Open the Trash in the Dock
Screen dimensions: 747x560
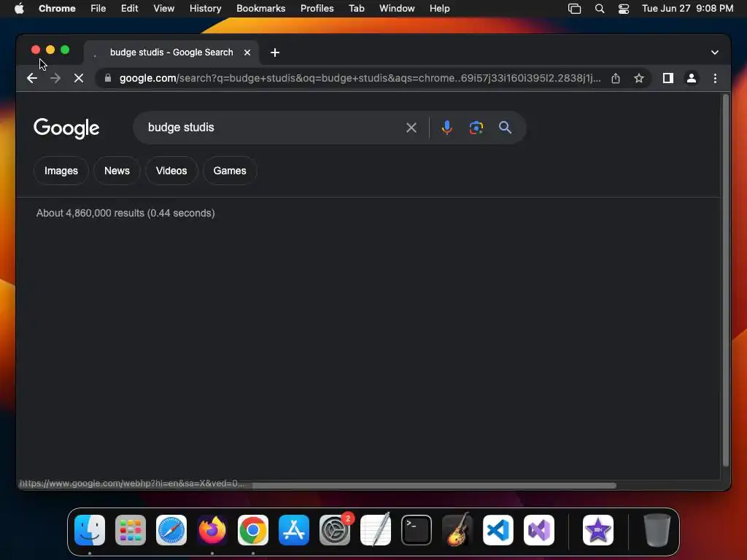(x=657, y=530)
